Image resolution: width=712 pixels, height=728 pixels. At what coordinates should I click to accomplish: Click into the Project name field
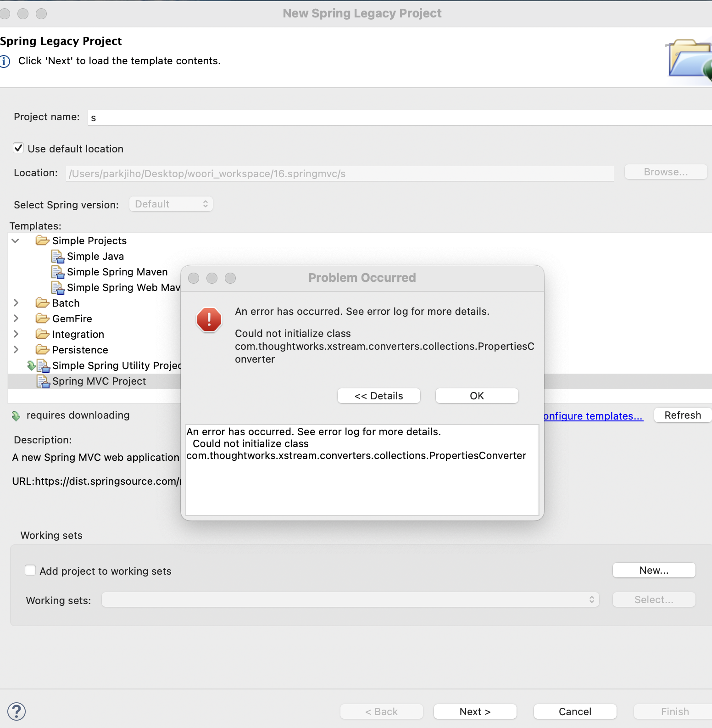pos(400,118)
